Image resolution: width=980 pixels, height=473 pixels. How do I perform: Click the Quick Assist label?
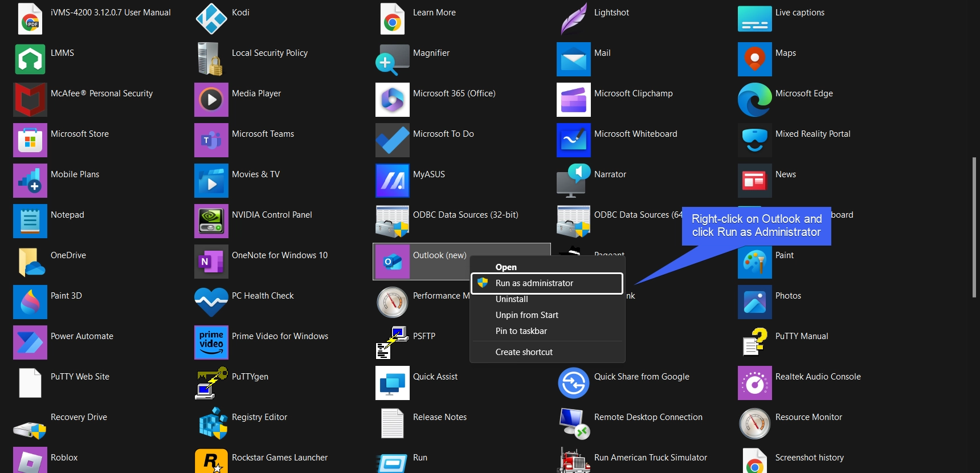tap(435, 377)
